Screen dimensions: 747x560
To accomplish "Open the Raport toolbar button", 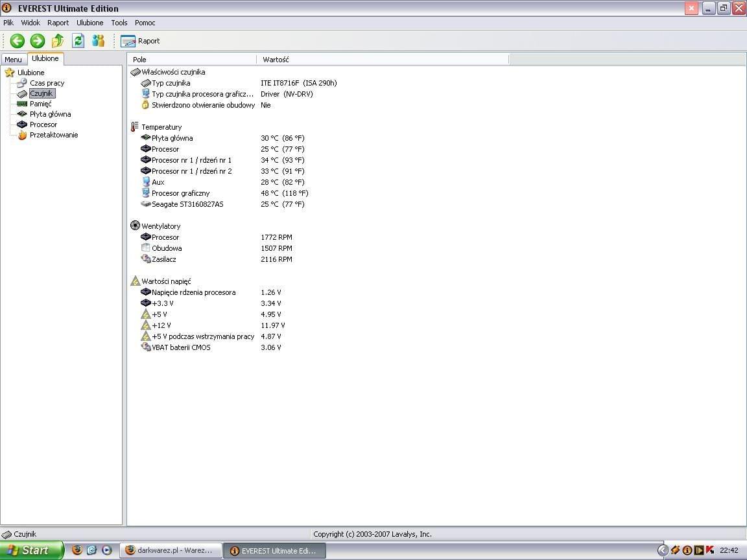I will [140, 41].
